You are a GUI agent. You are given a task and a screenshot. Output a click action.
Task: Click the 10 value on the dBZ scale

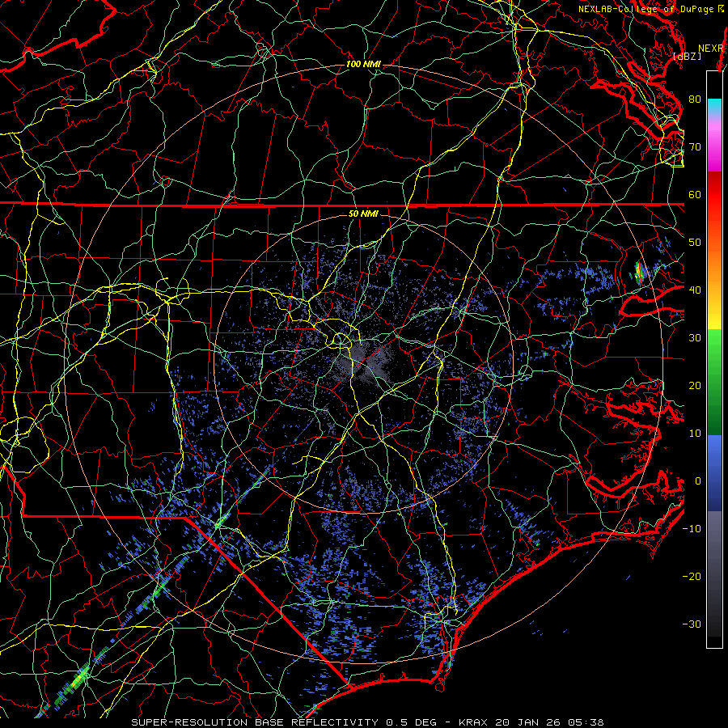tap(695, 434)
